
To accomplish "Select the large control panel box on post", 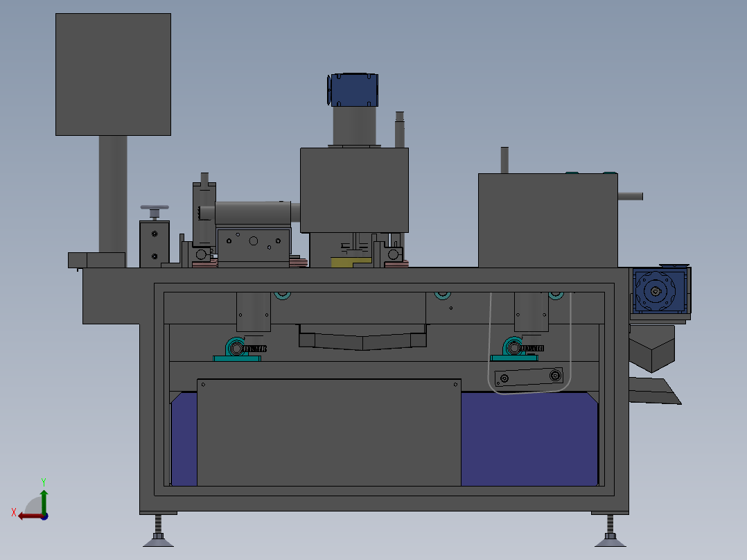I will click(x=114, y=74).
